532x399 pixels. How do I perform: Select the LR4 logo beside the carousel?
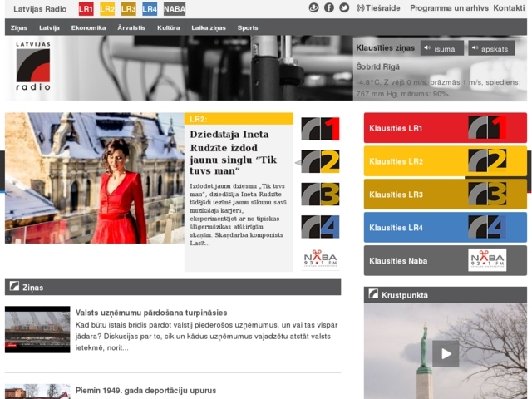320,227
